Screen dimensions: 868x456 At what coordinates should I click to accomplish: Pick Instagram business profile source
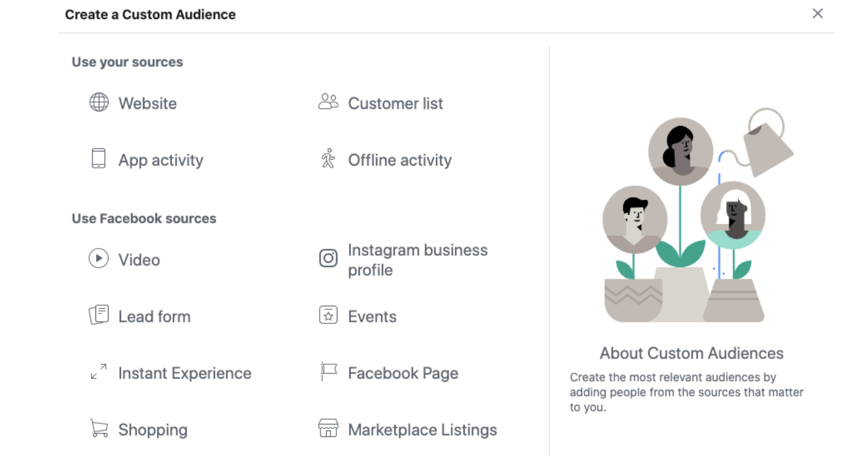pos(417,259)
